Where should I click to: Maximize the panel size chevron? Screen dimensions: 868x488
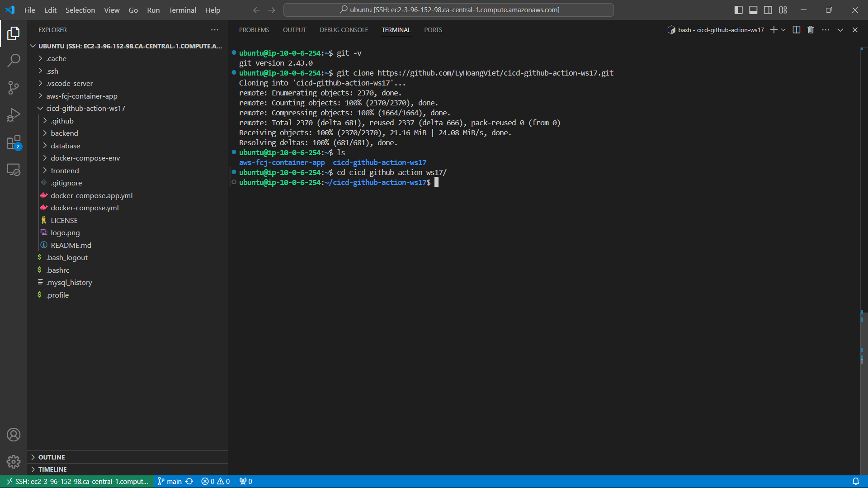pos(840,30)
